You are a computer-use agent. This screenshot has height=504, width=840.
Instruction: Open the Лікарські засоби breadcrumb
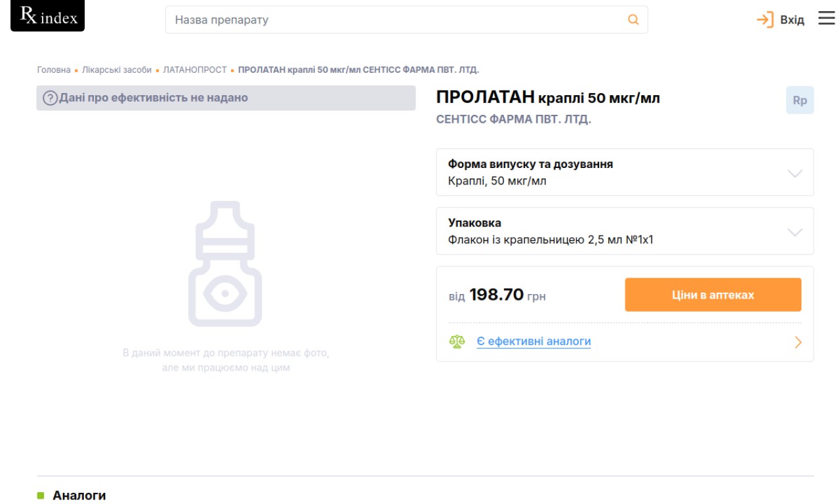[x=117, y=70]
